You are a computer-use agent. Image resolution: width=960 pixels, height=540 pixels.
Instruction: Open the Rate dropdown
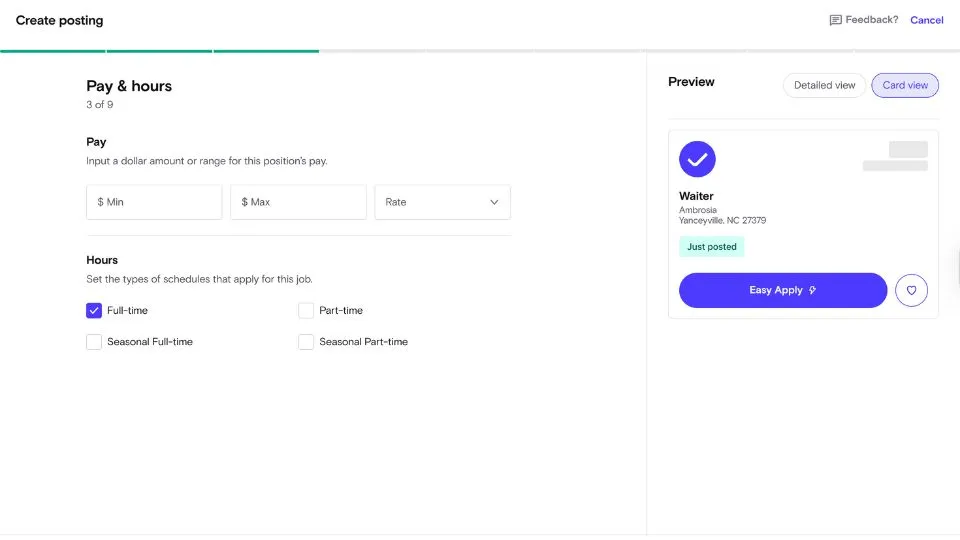click(442, 202)
